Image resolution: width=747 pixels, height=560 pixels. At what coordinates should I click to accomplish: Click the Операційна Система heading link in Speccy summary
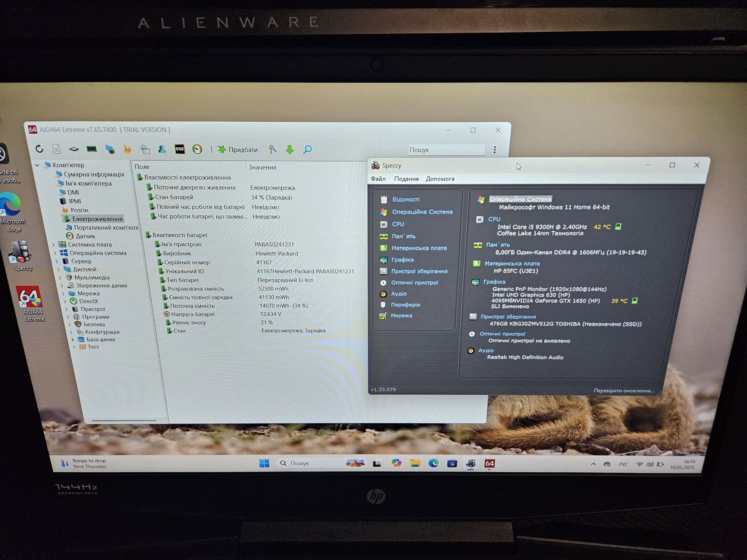[x=520, y=199]
